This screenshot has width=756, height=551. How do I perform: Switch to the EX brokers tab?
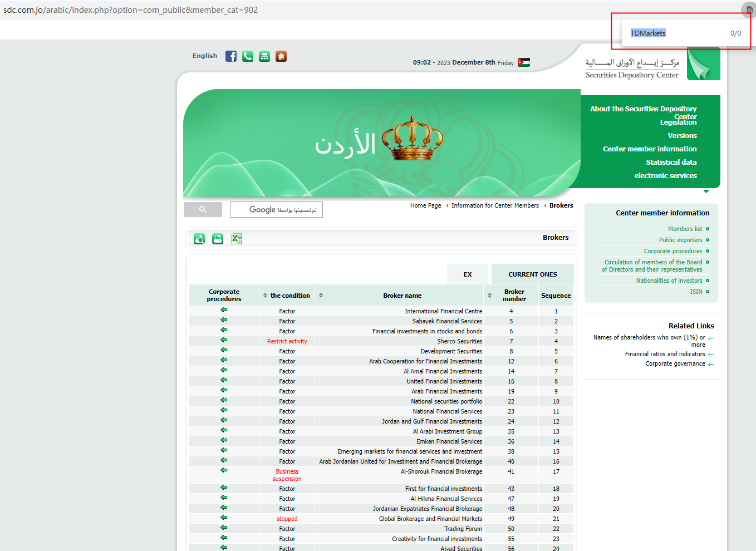click(468, 274)
